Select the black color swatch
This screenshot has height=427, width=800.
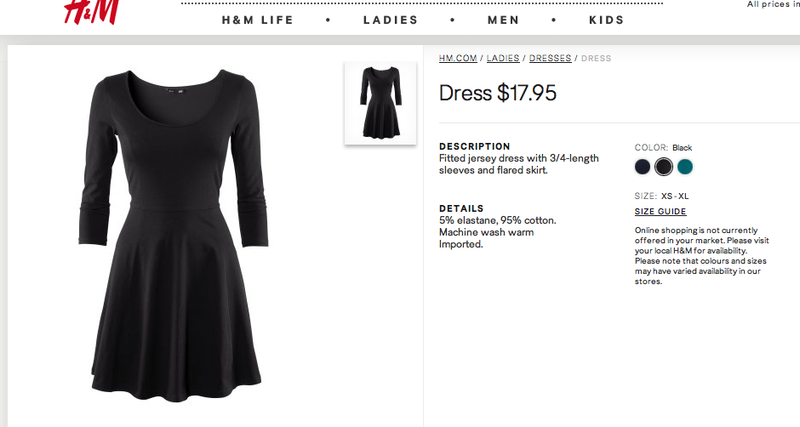tap(664, 166)
